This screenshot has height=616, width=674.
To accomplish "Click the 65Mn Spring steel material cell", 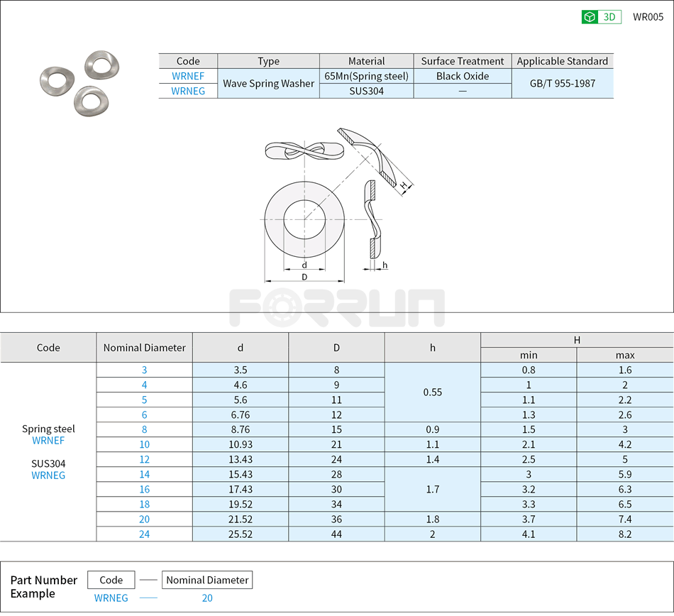I will 367,76.
